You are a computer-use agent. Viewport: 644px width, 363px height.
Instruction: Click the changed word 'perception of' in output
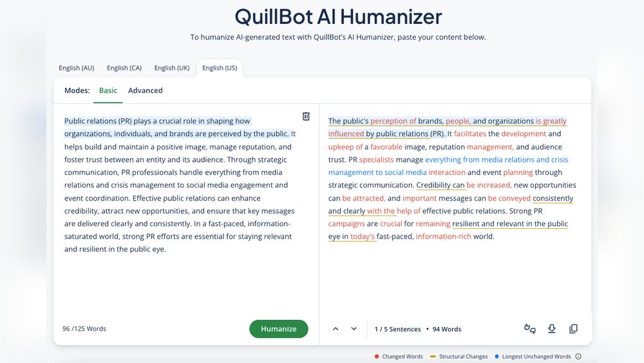[x=393, y=121]
